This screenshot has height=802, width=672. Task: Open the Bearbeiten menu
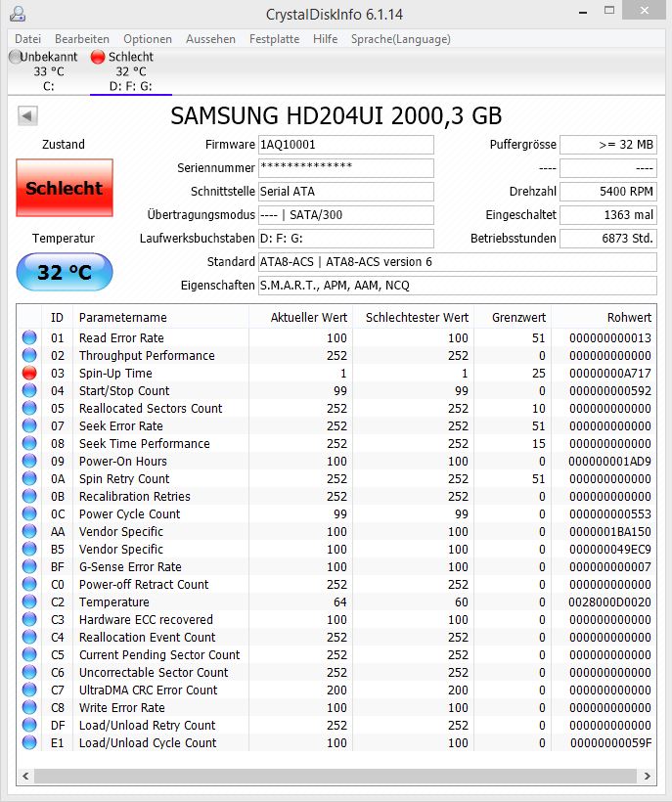(82, 39)
